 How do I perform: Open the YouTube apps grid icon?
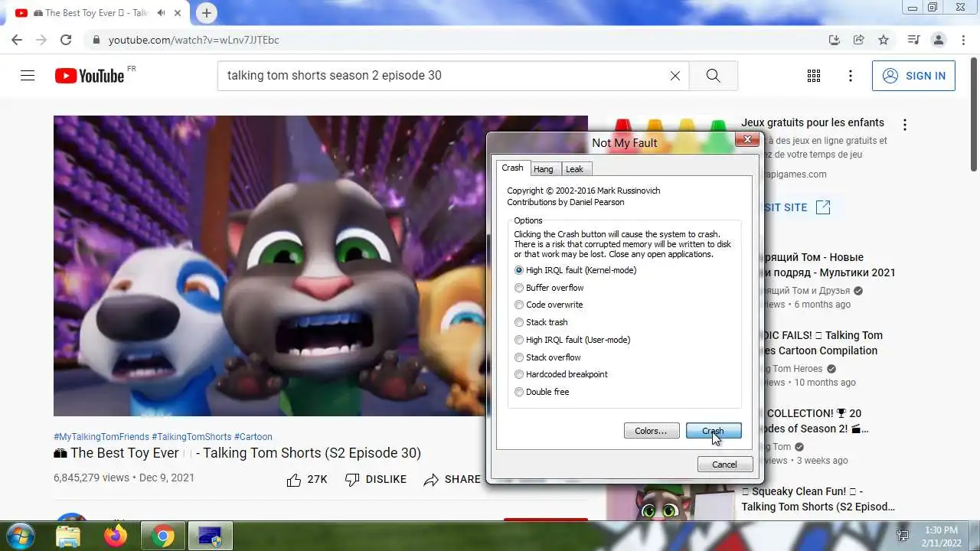pos(814,76)
